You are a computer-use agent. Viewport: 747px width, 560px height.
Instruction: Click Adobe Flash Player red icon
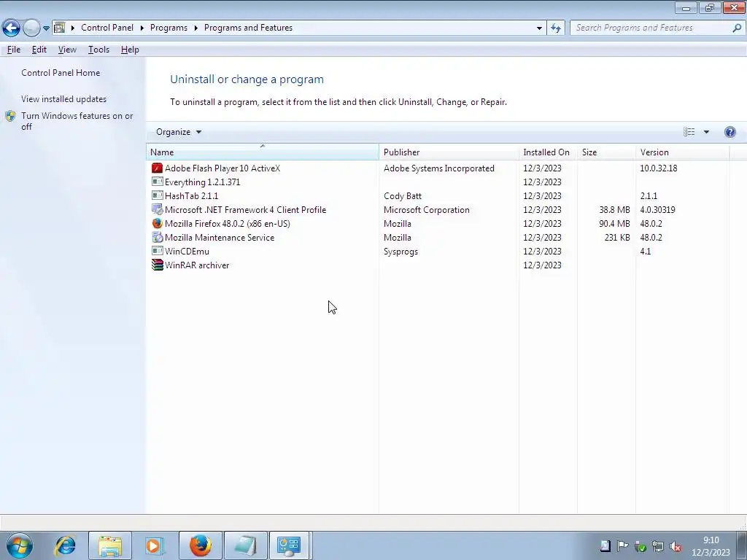(x=158, y=168)
